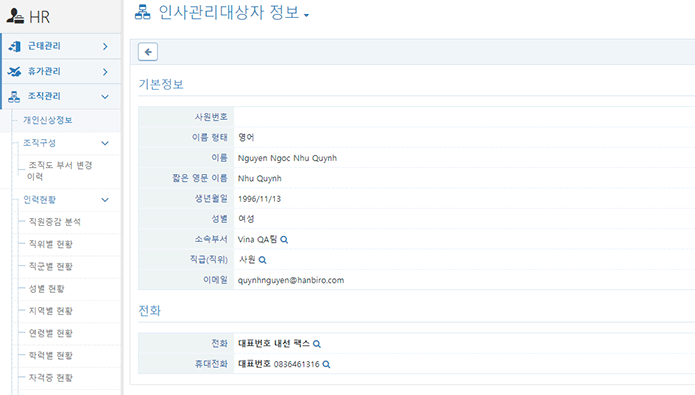Screen dimensions: 695x395
Task: Open 성별 현황 report
Action: pos(47,289)
